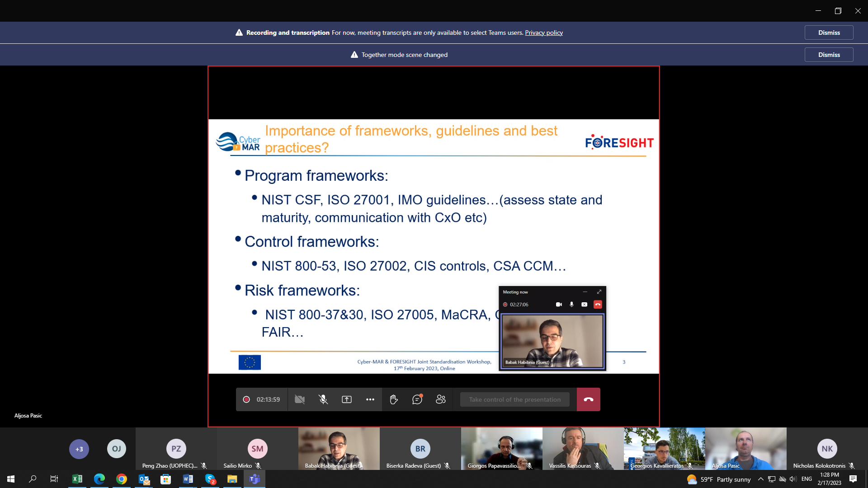Open Excel from the taskbar
Image resolution: width=868 pixels, height=488 pixels.
(x=77, y=479)
